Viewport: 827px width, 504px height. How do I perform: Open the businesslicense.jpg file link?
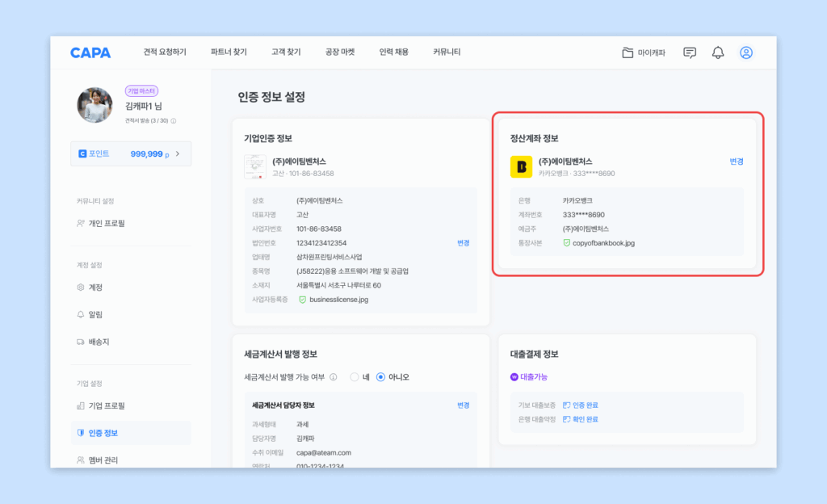click(x=338, y=300)
